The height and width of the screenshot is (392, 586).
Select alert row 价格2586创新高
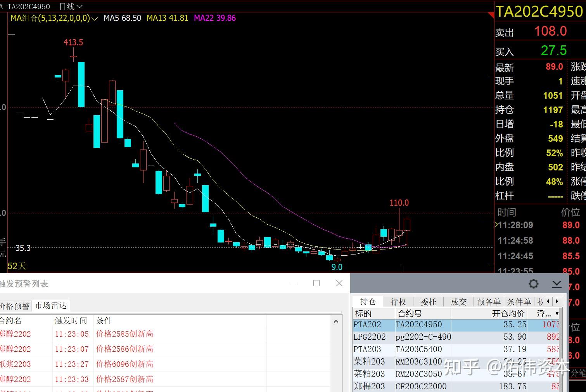[165, 349]
